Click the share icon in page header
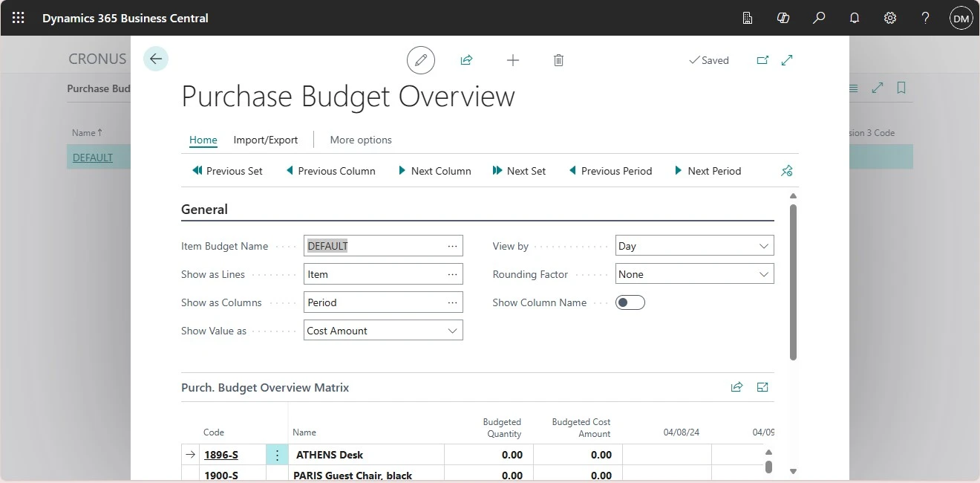The image size is (980, 483). (x=466, y=60)
